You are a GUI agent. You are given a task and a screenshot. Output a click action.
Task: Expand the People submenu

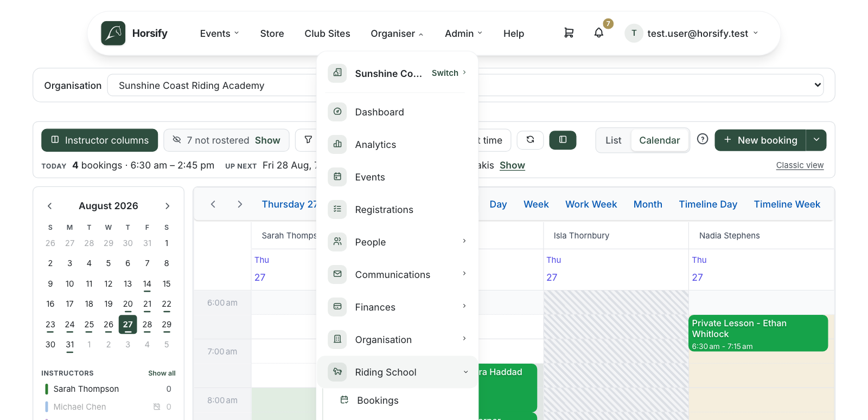[x=464, y=241]
